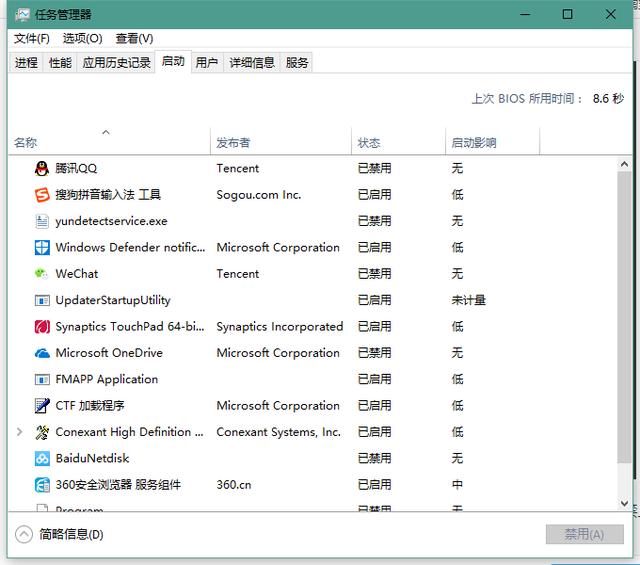Click the Sogou Pinyin input method icon
The image size is (640, 565).
[x=42, y=195]
